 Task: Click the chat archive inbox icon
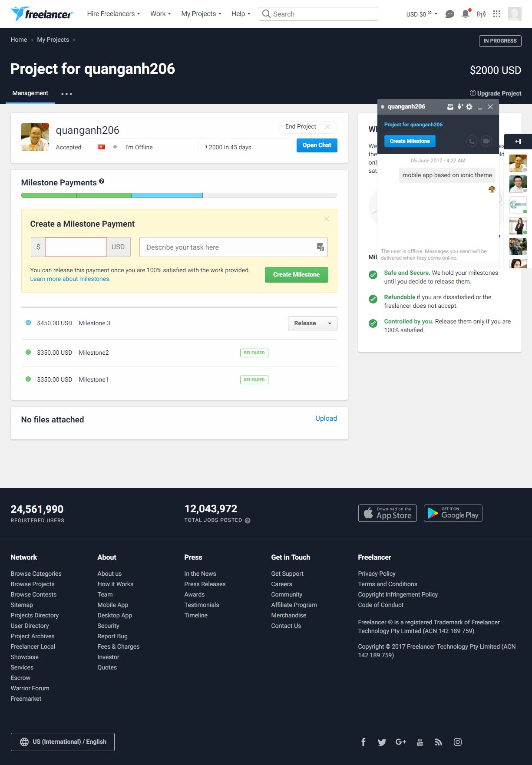pyautogui.click(x=450, y=106)
